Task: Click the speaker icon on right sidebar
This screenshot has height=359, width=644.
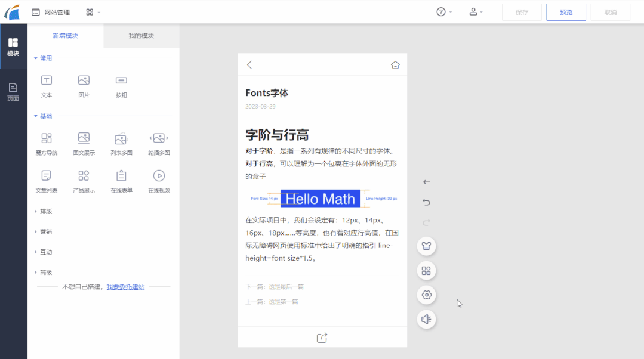Action: pyautogui.click(x=426, y=319)
